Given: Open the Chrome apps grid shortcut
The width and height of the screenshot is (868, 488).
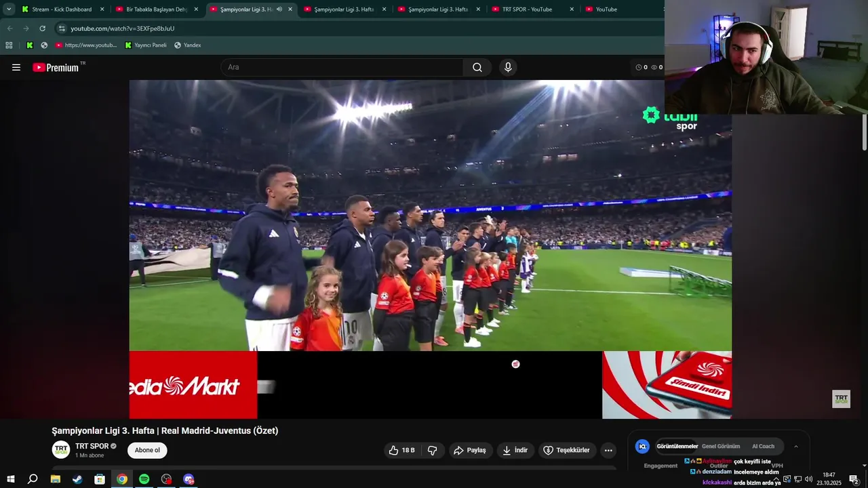Looking at the screenshot, I should point(9,45).
